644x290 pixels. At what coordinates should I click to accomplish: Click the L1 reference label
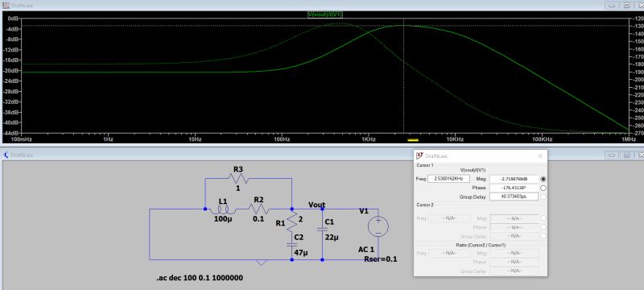point(223,201)
